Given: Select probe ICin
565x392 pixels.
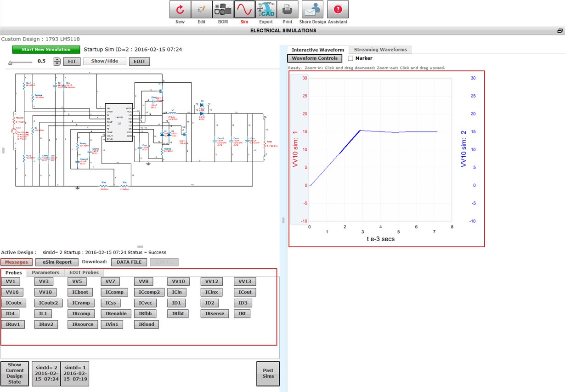Looking at the screenshot, I should [x=176, y=292].
